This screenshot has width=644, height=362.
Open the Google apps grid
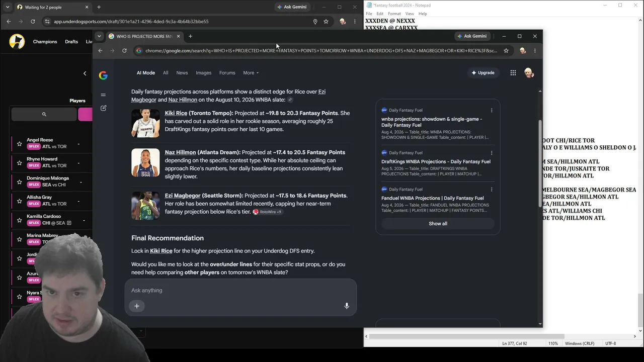pyautogui.click(x=513, y=73)
